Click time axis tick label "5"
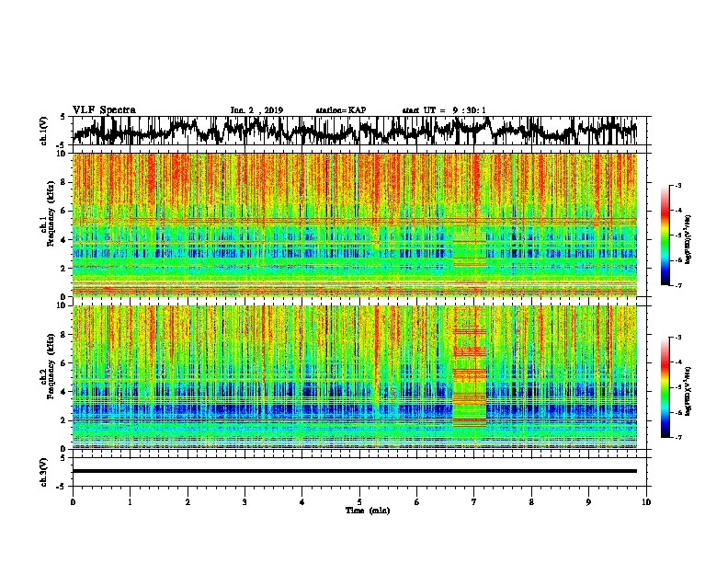The image size is (728, 563). (x=359, y=502)
